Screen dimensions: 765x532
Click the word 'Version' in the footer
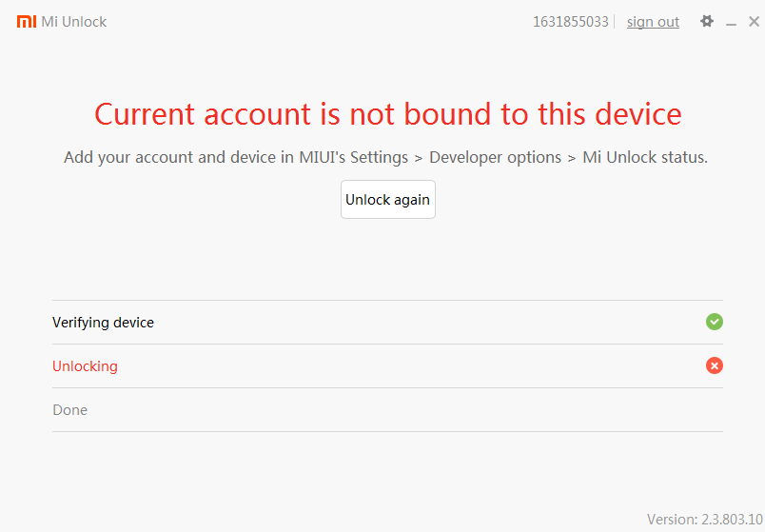(673, 519)
